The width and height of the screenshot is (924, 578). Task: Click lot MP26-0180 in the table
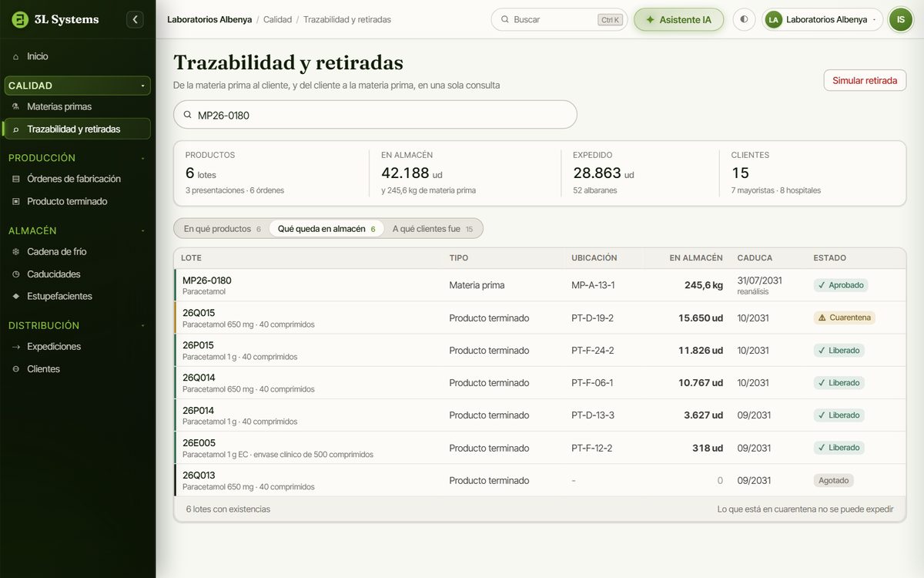click(206, 281)
